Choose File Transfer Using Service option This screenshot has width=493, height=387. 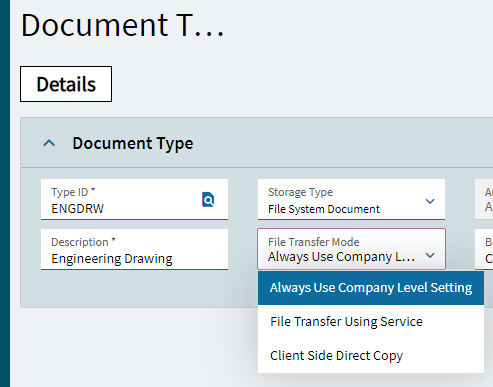pyautogui.click(x=371, y=322)
